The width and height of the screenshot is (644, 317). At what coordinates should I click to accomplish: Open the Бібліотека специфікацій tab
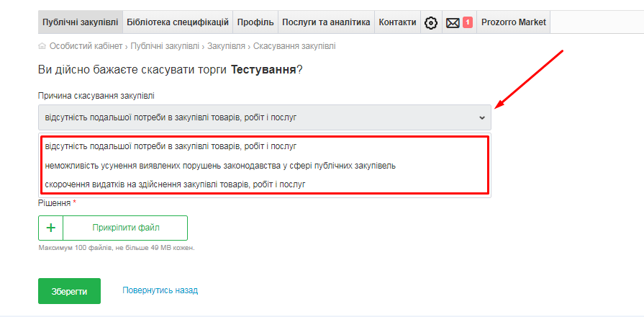(x=178, y=22)
